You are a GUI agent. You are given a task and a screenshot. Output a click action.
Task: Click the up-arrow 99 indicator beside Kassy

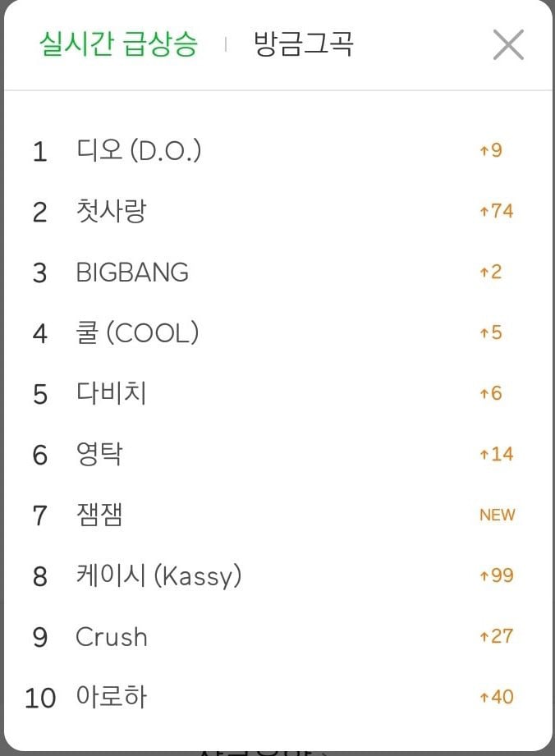496,575
